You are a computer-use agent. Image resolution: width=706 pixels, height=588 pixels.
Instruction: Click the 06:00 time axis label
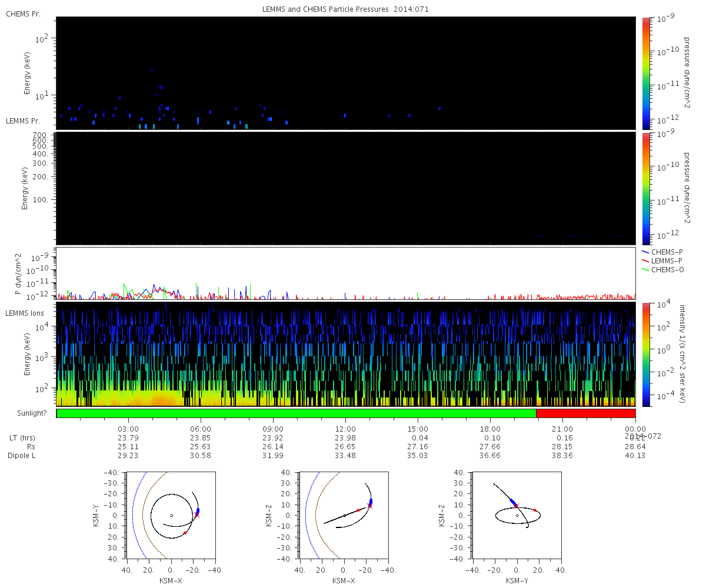click(x=201, y=429)
